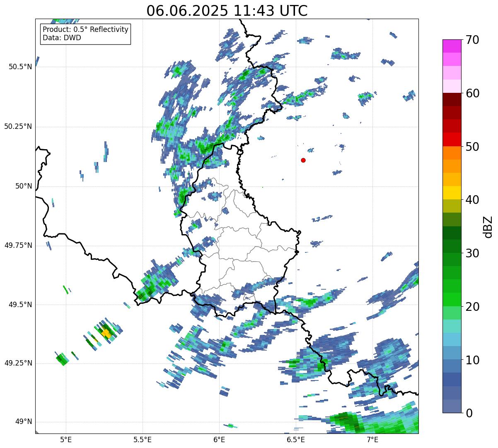
Task: Click the colorbar tick label "60"
Action: 472,93
